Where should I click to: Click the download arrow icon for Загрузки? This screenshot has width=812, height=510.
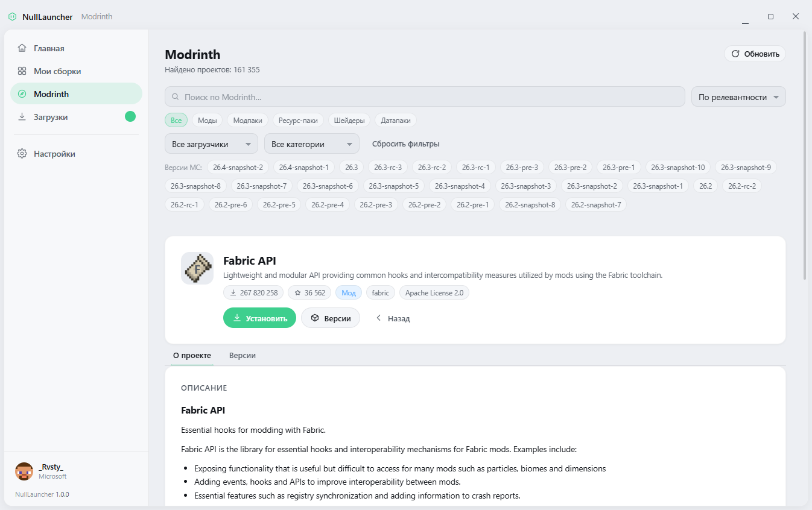[x=22, y=117]
